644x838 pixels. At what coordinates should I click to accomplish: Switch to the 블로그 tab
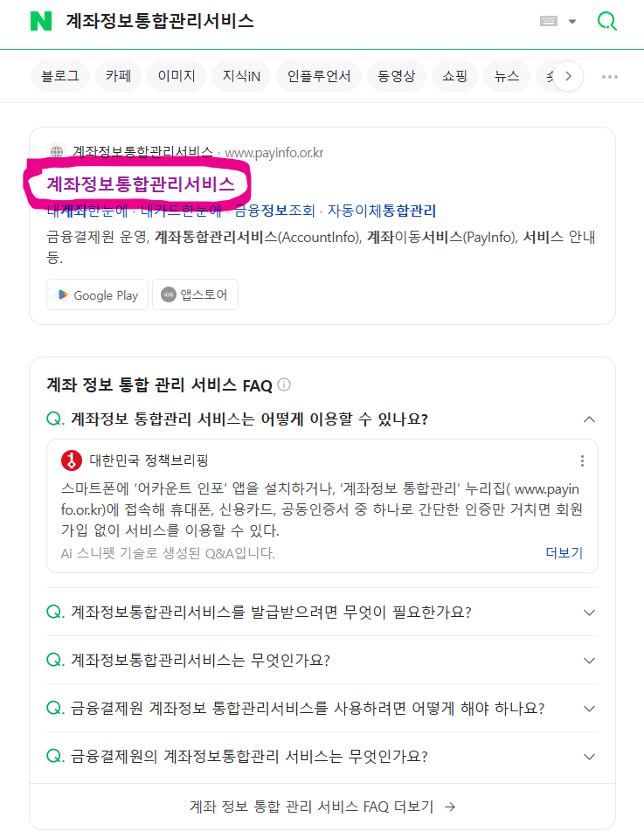[x=60, y=76]
